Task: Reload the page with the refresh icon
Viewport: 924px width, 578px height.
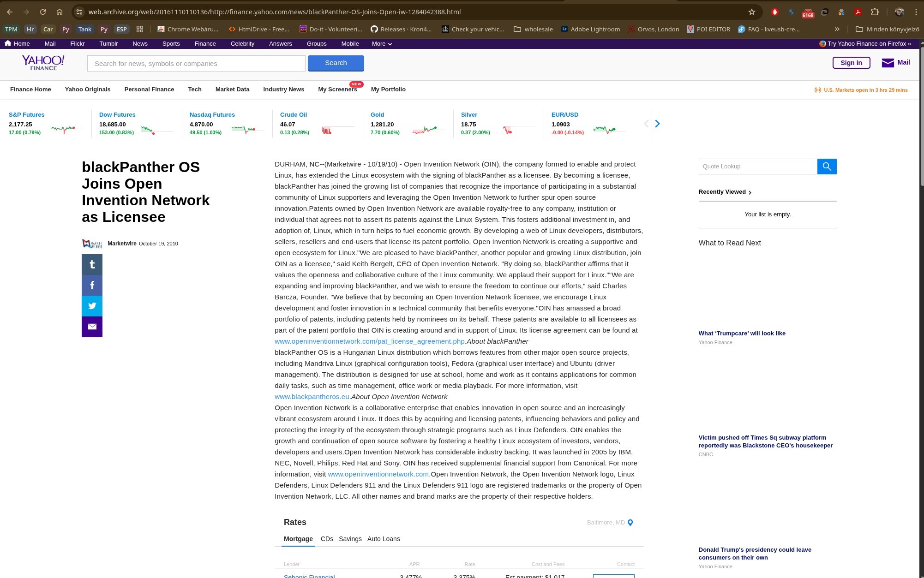Action: click(43, 12)
